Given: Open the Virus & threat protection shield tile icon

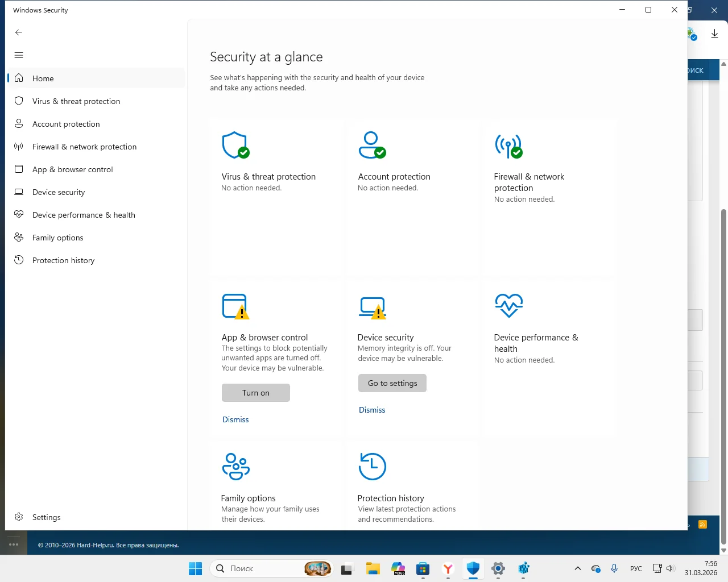Looking at the screenshot, I should [x=235, y=145].
